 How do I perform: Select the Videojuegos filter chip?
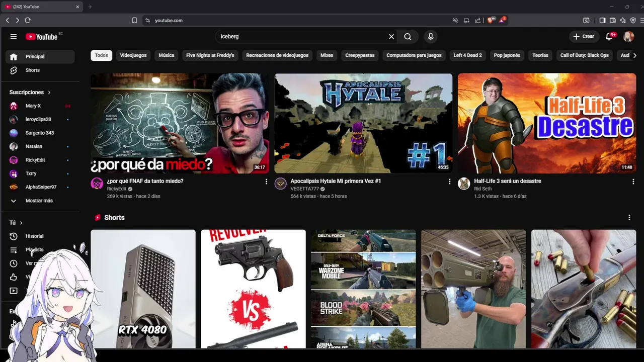(133, 55)
